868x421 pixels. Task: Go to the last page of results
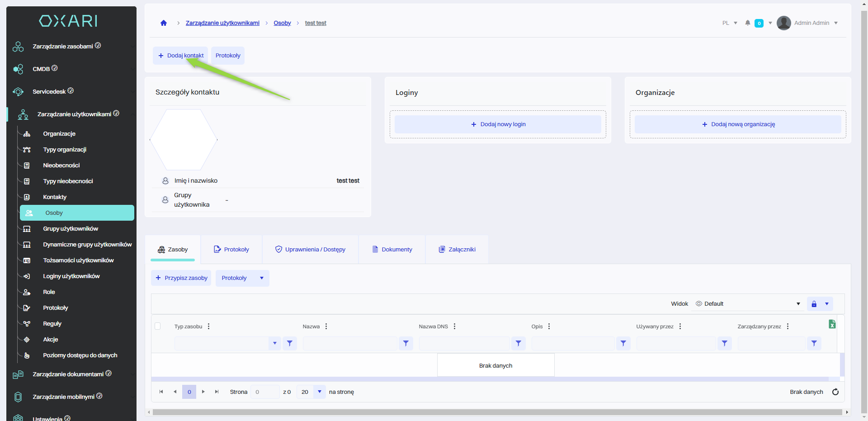[217, 392]
